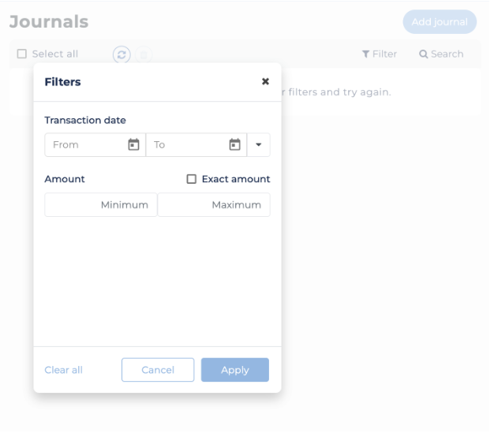Viewport: 494px width, 448px height.
Task: Apply the selected filters
Action: pos(234,370)
